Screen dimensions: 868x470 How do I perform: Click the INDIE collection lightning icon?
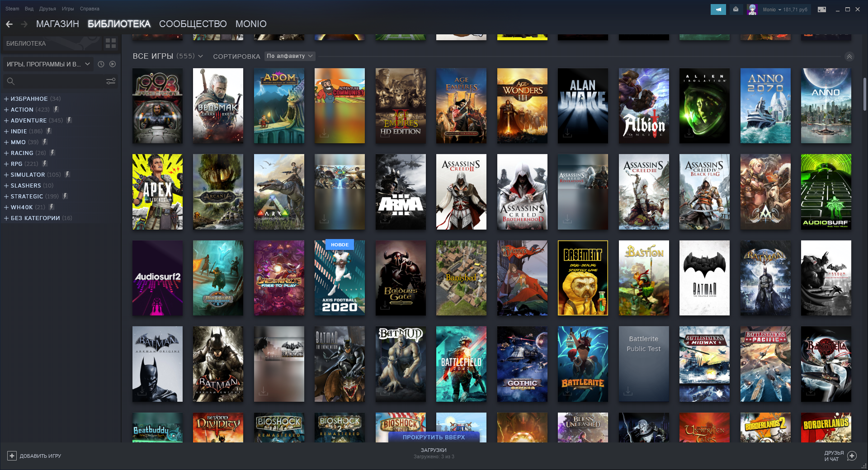click(x=49, y=131)
